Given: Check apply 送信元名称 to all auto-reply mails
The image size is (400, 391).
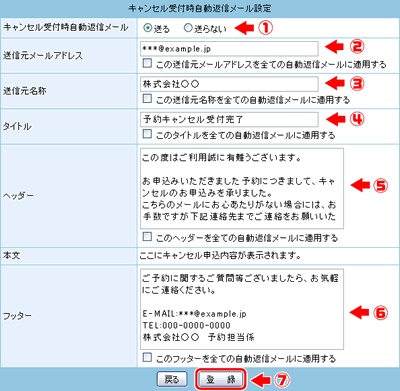Looking at the screenshot, I should point(147,98).
